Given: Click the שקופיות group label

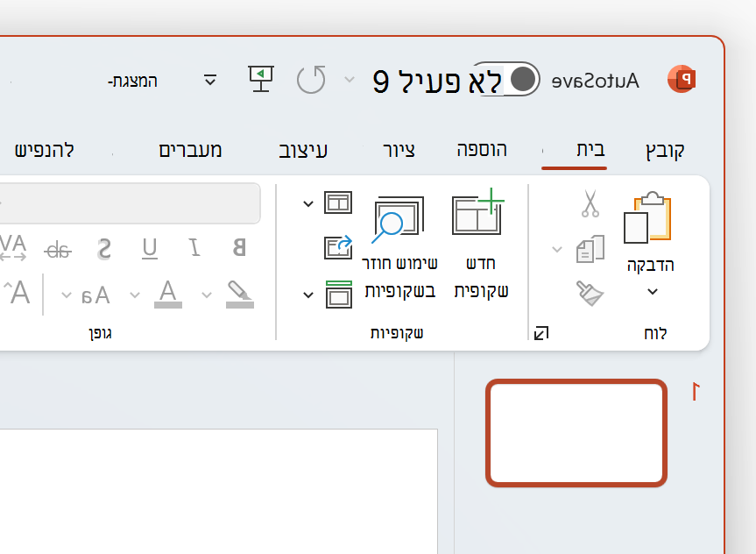Looking at the screenshot, I should click(x=397, y=333).
